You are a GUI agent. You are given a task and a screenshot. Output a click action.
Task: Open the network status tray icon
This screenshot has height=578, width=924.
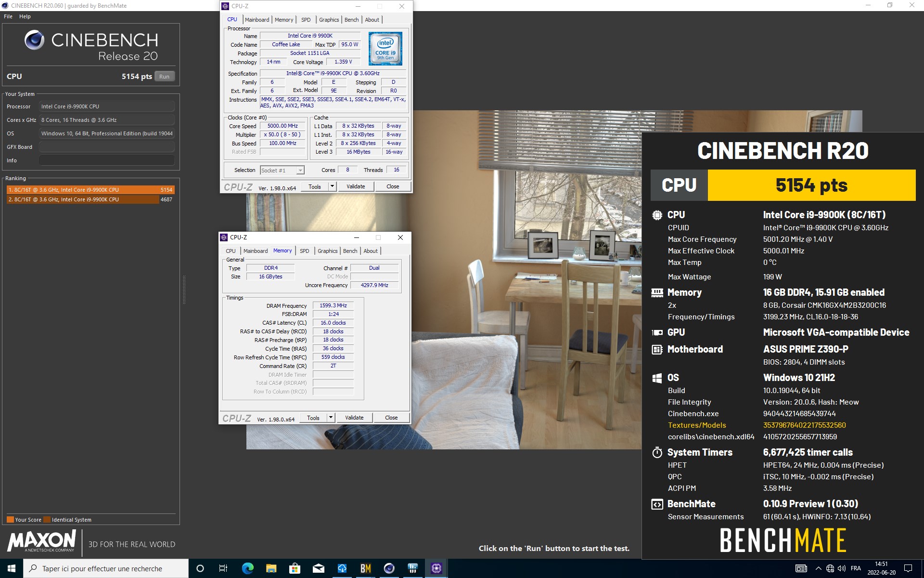[830, 568]
